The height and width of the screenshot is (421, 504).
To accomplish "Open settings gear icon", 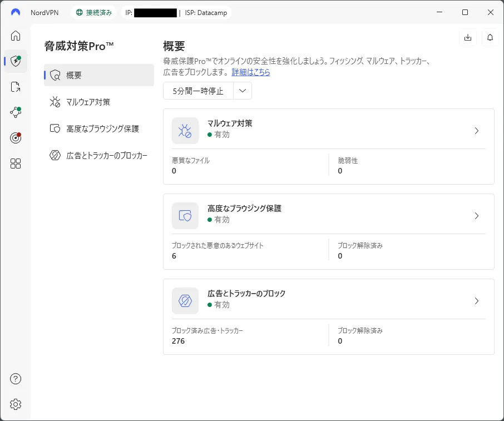I will [x=16, y=404].
